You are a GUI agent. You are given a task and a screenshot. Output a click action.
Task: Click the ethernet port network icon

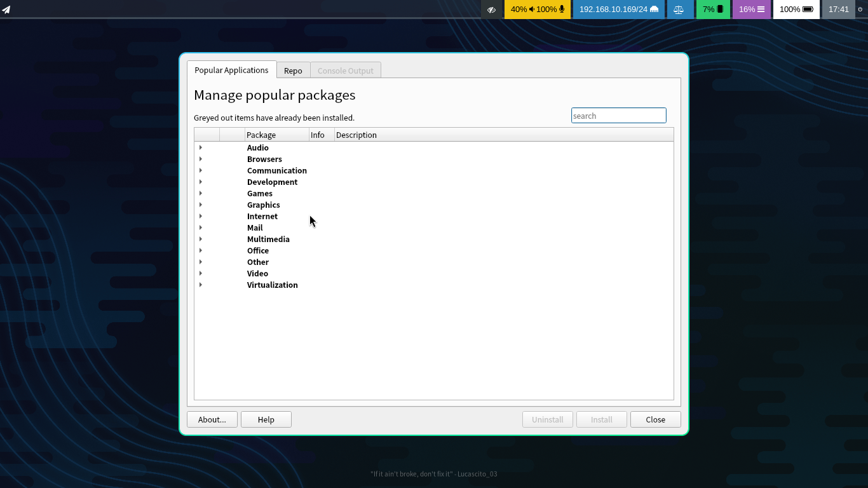coord(654,10)
